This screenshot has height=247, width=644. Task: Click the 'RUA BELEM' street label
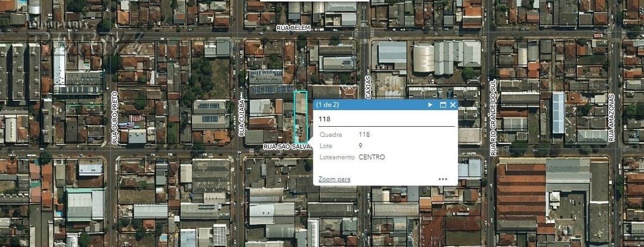(x=293, y=28)
